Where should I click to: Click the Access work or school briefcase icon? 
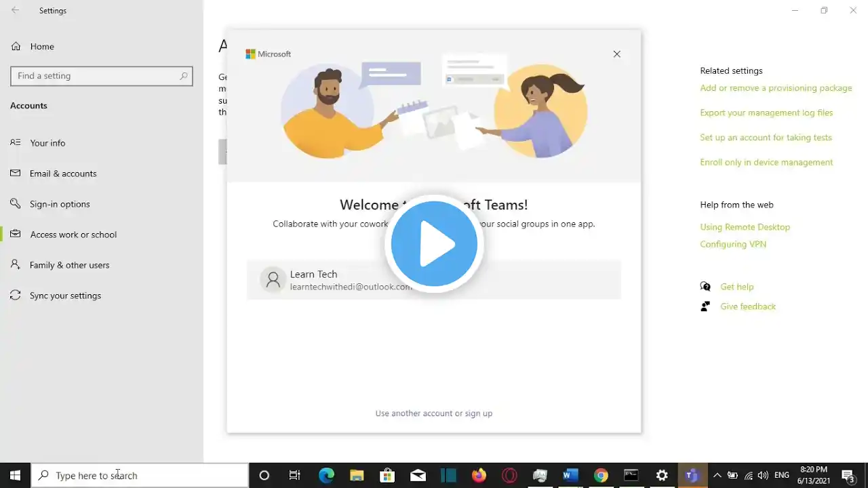16,234
